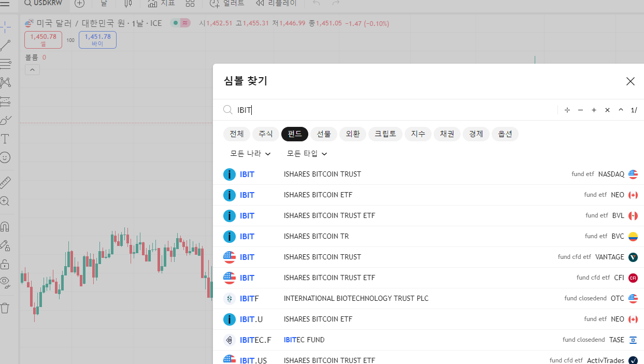
Task: Click the buy button 1,451.78
Action: click(97, 40)
